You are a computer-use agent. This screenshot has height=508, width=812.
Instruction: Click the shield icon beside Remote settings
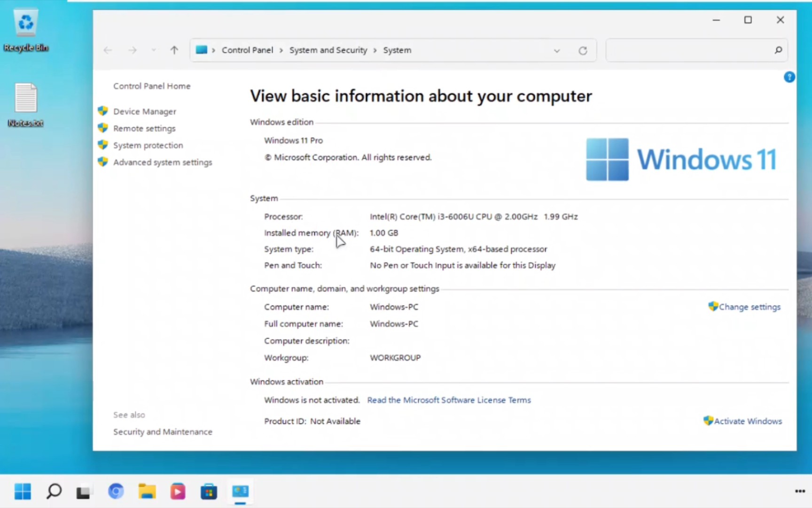pyautogui.click(x=103, y=128)
